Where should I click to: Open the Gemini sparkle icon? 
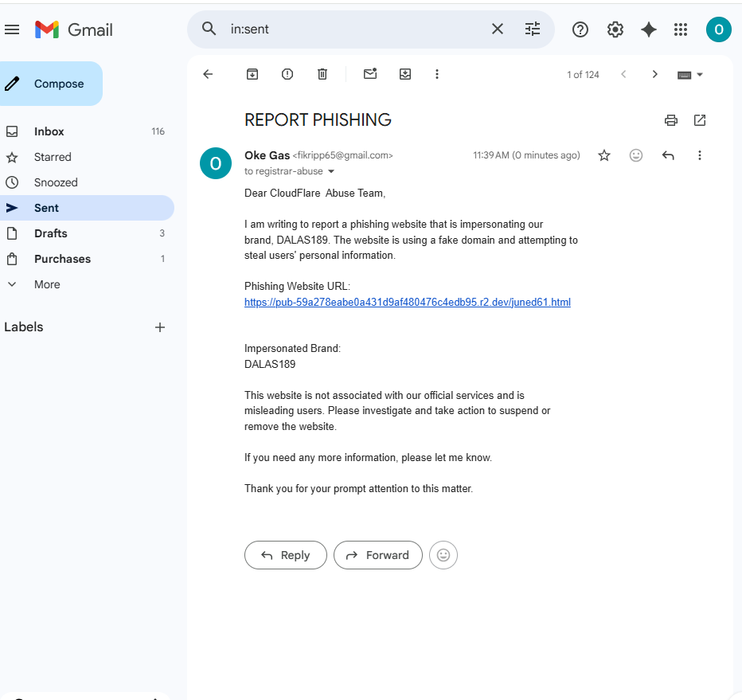click(x=648, y=29)
